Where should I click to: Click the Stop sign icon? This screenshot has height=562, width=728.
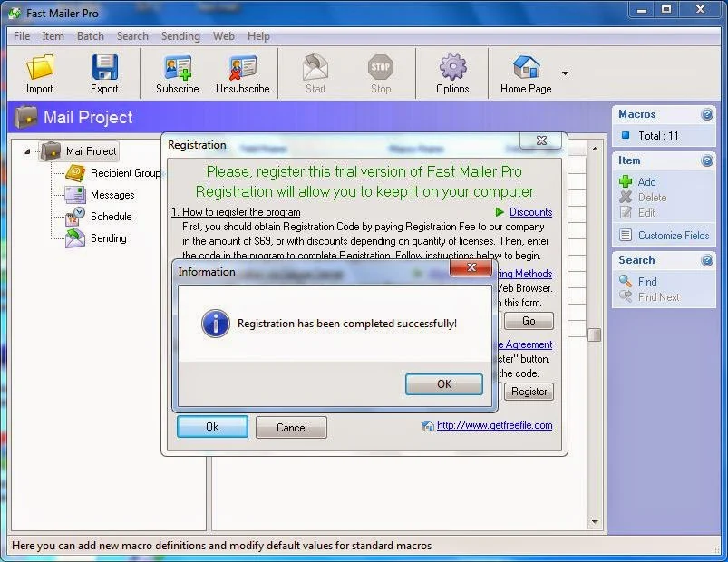pos(381,67)
